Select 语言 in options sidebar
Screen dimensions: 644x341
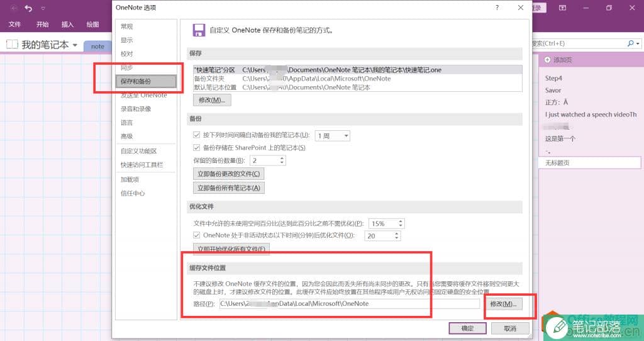point(146,123)
